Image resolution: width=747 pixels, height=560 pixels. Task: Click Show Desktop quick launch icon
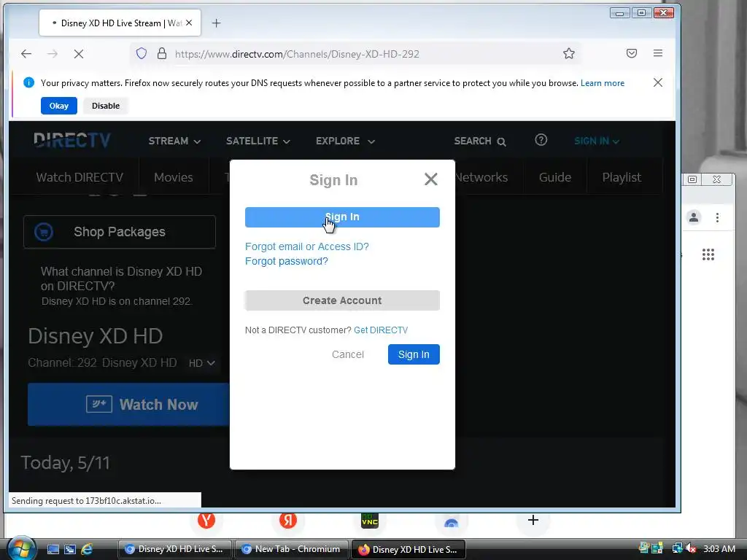[53, 550]
